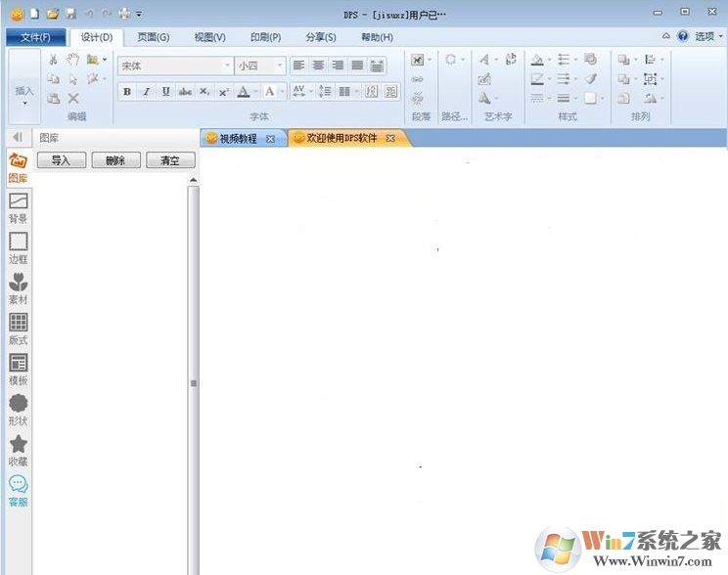
Task: Toggle Underline formatting
Action: [x=165, y=91]
